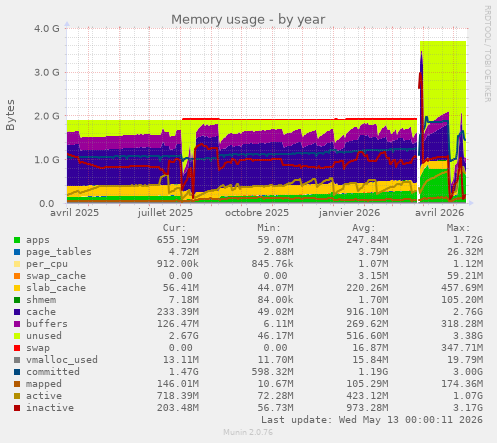The height and width of the screenshot is (443, 497).
Task: Click the 'active' legend label
Action: point(44,396)
